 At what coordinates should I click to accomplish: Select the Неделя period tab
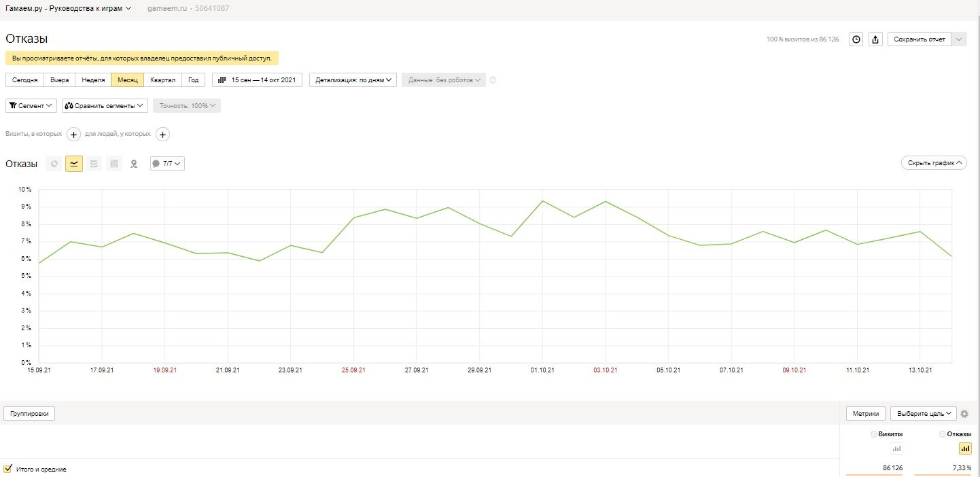tap(93, 80)
